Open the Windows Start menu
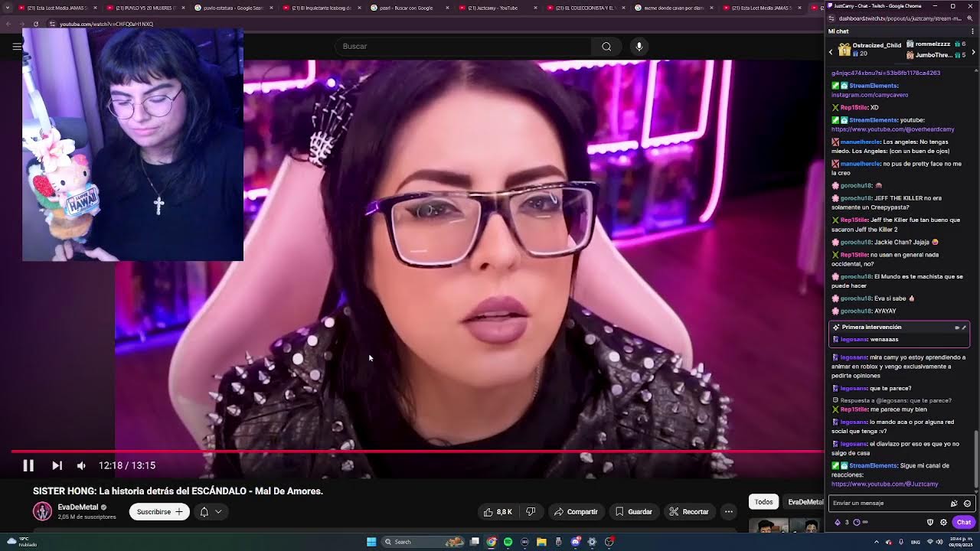The image size is (980, 551). 371,542
